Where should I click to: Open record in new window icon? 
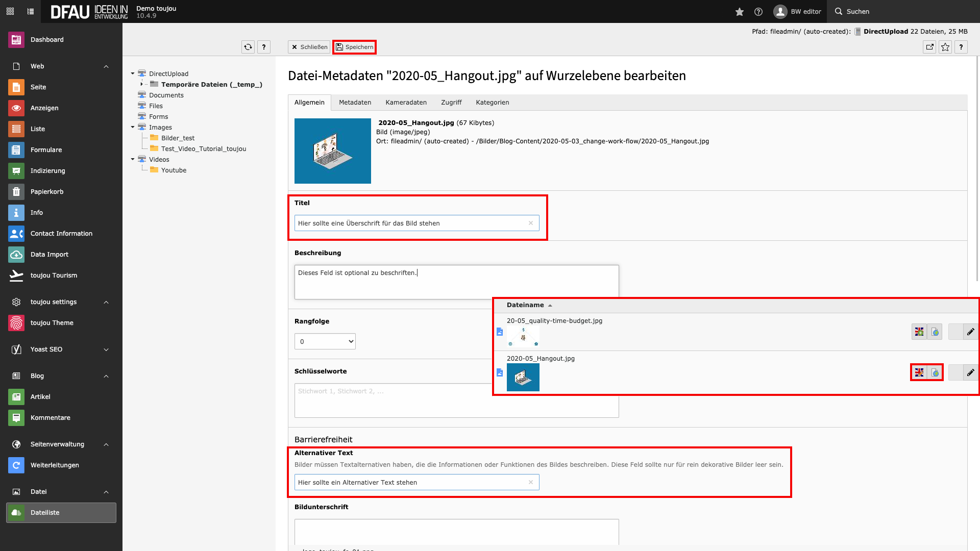tap(929, 47)
